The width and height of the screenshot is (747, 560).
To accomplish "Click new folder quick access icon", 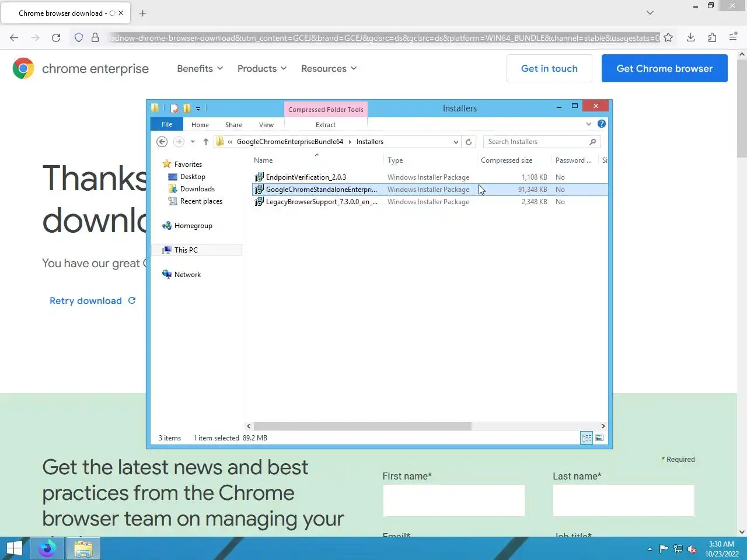I will pos(187,108).
